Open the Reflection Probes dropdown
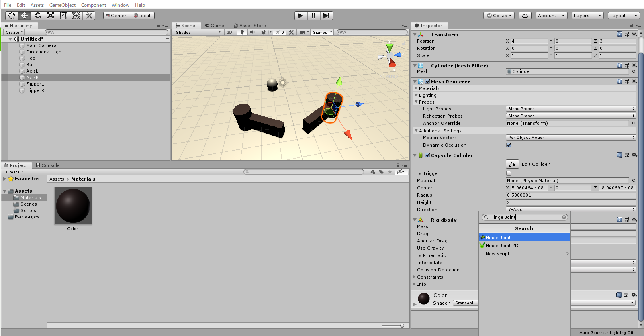The image size is (644, 336). [571, 116]
